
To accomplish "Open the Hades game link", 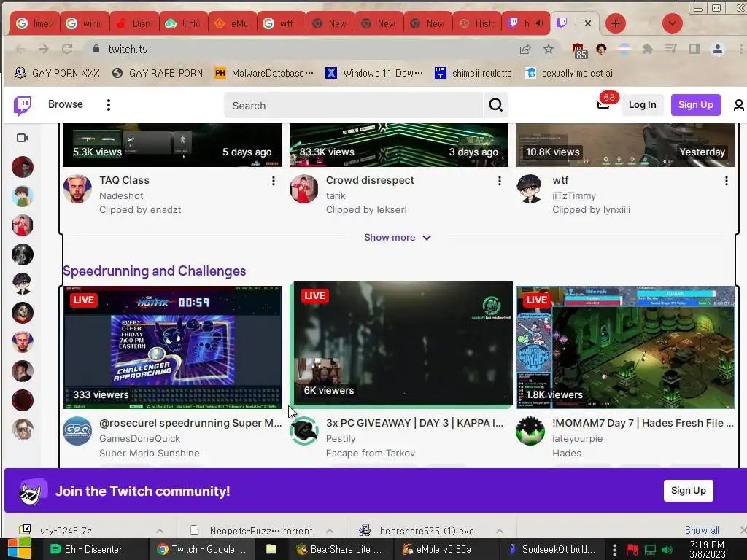I will click(x=566, y=453).
